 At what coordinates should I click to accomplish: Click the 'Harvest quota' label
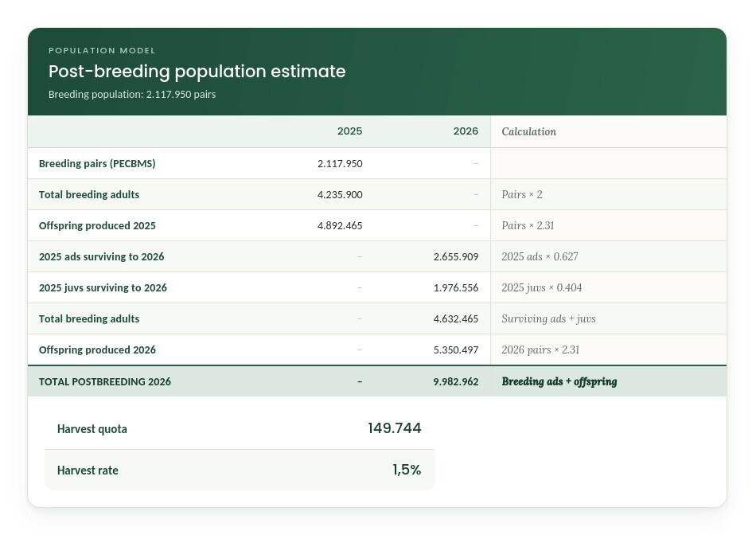point(92,429)
